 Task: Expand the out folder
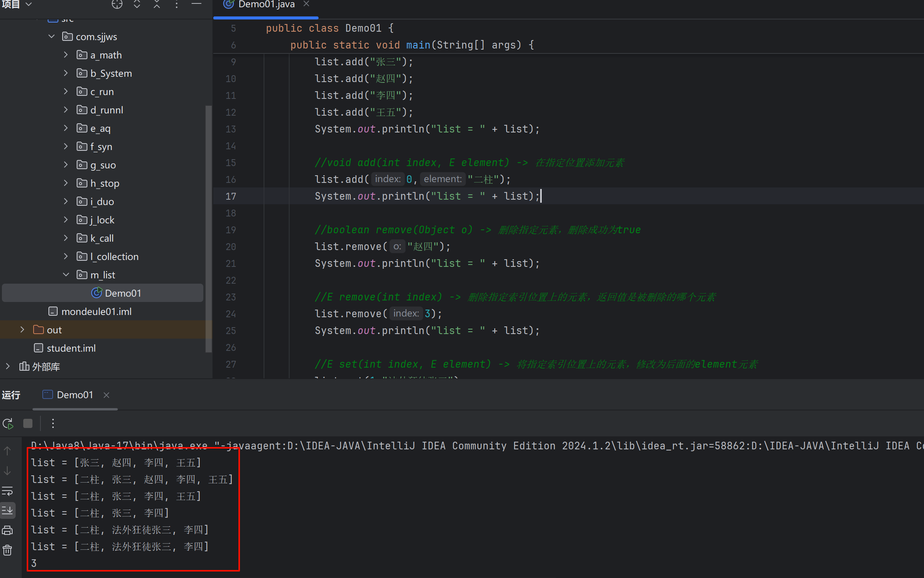click(22, 330)
